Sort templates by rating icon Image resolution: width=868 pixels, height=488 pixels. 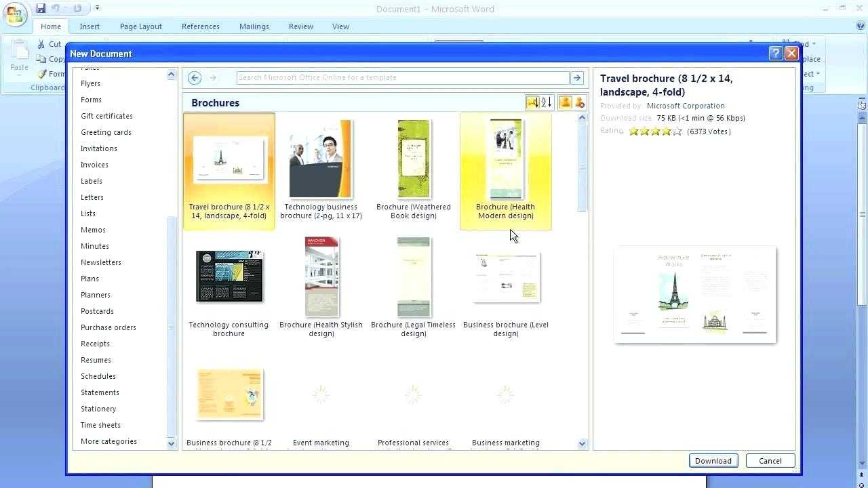click(x=532, y=102)
